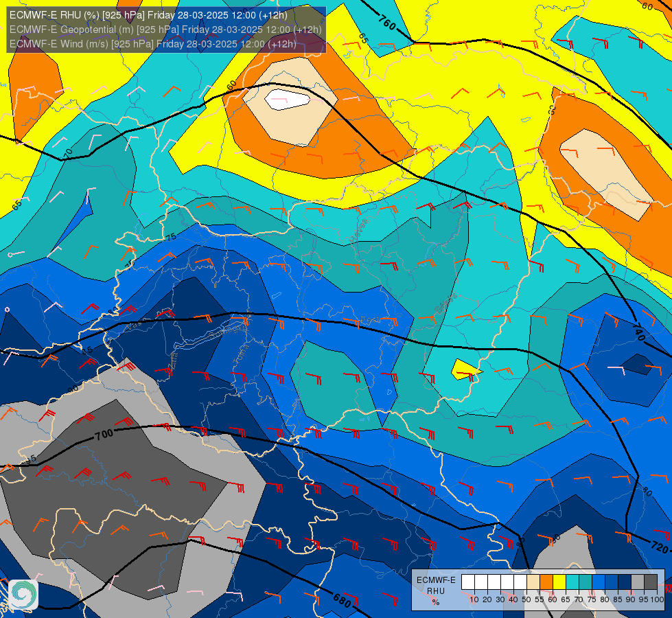Click the '90' value on the legend scale

pos(631,599)
